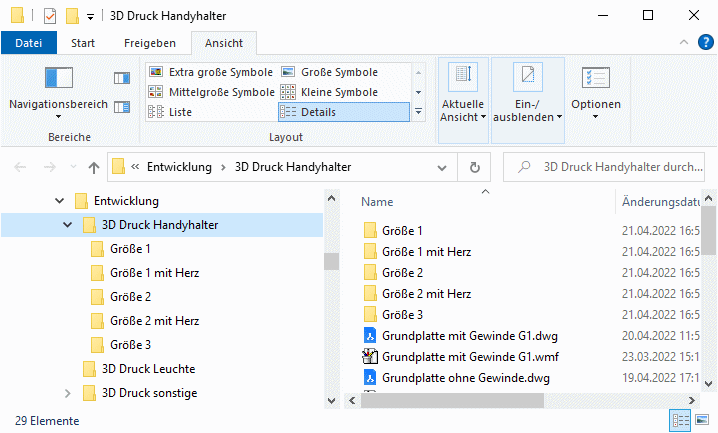Image resolution: width=718 pixels, height=433 pixels.
Task: Go forward with the right arrow
Action: 49,168
